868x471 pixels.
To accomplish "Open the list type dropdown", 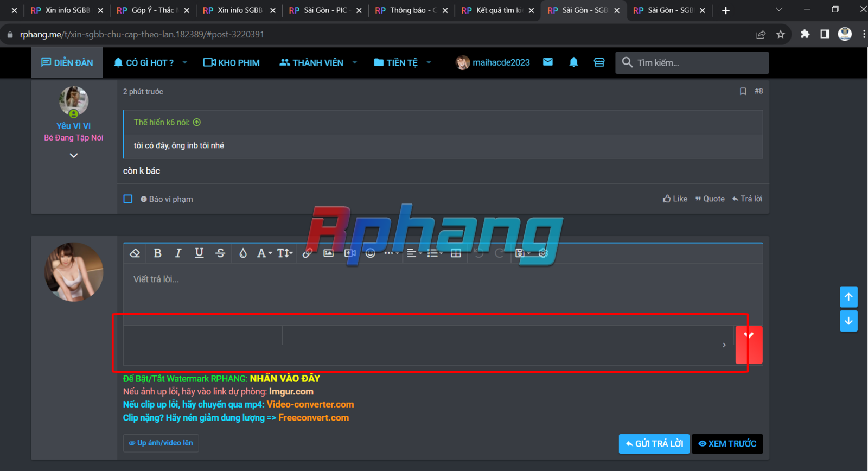I will tap(435, 253).
